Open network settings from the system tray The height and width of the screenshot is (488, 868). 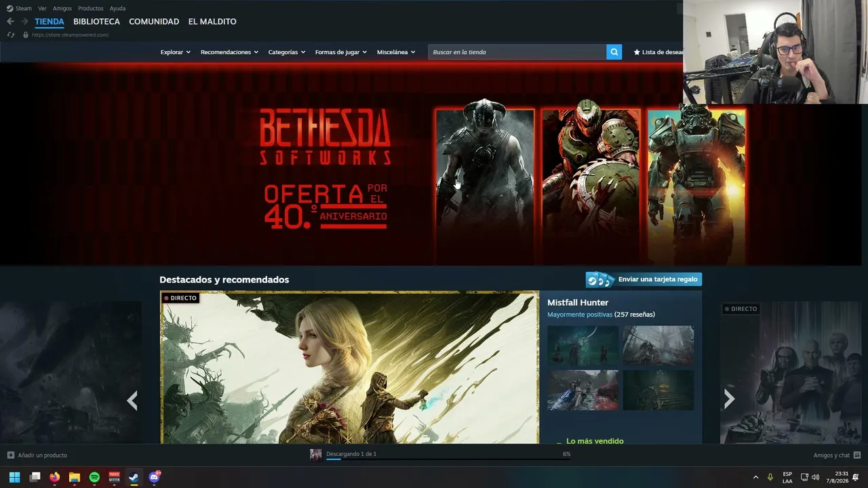coord(804,477)
